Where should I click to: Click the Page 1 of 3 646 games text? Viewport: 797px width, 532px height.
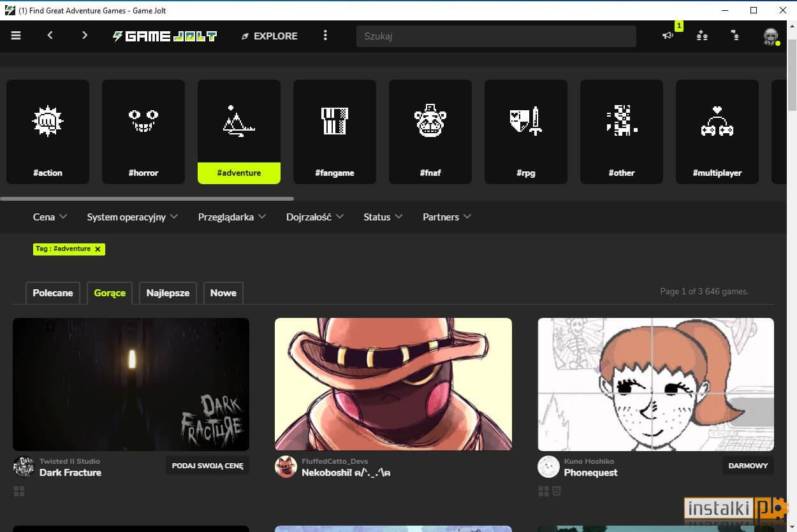[x=704, y=291]
